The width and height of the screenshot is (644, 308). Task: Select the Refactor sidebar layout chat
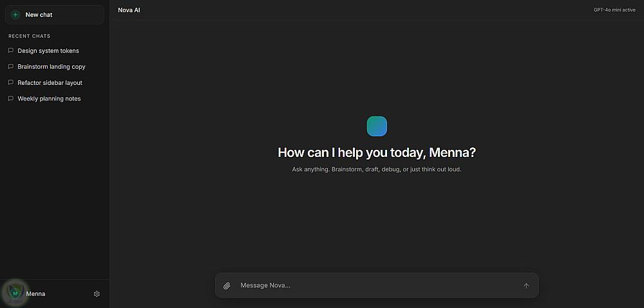[x=50, y=83]
